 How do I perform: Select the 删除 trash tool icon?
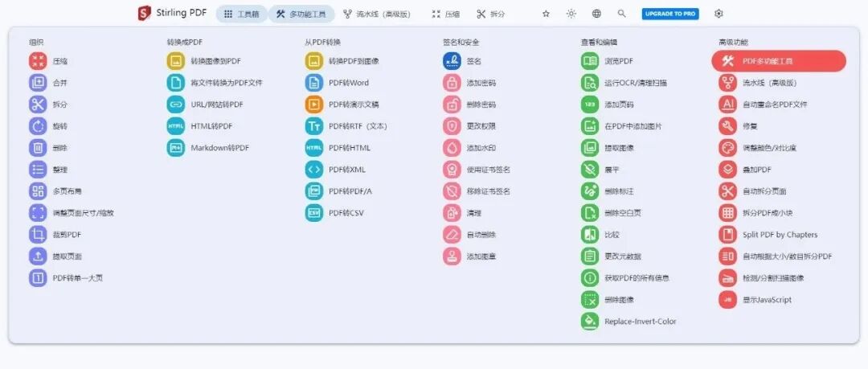point(38,148)
